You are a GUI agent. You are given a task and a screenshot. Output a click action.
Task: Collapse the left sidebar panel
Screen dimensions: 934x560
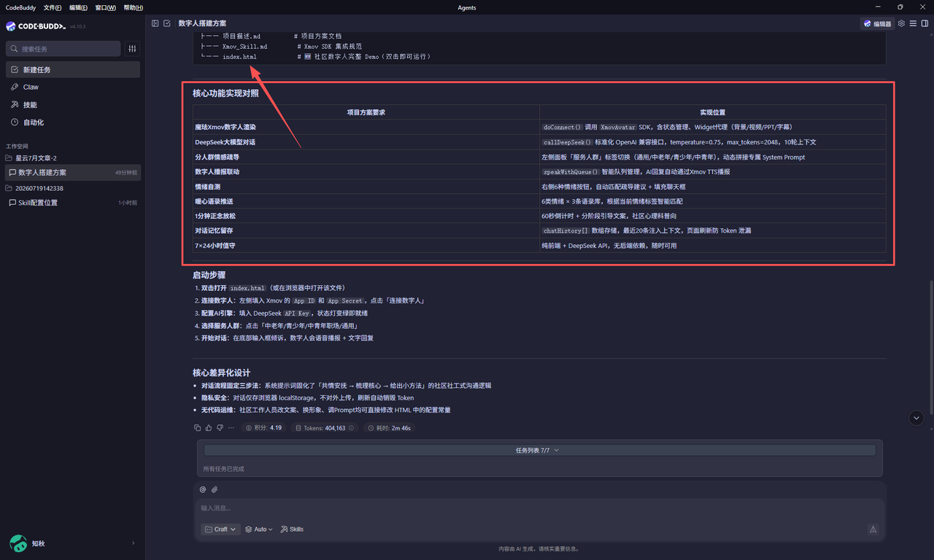[x=155, y=23]
